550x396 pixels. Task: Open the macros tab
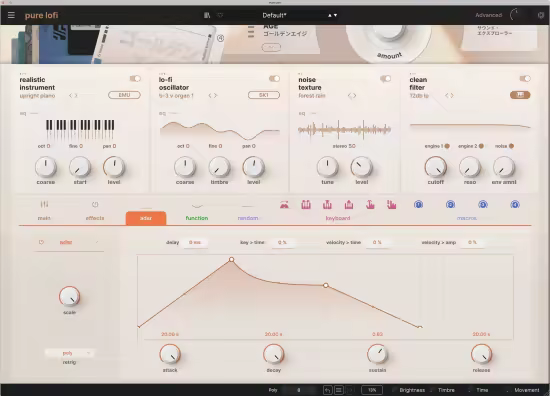point(467,218)
